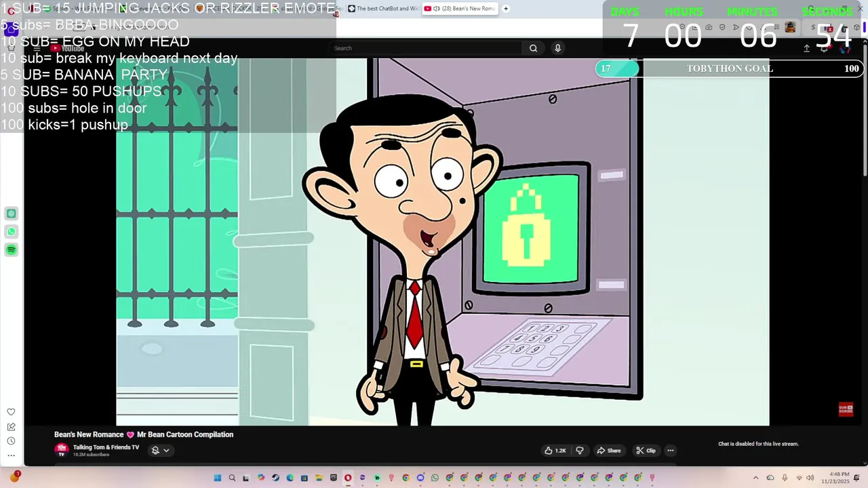Viewport: 868px width, 488px height.
Task: Click the Opera snapshot camera icon
Action: click(x=709, y=27)
